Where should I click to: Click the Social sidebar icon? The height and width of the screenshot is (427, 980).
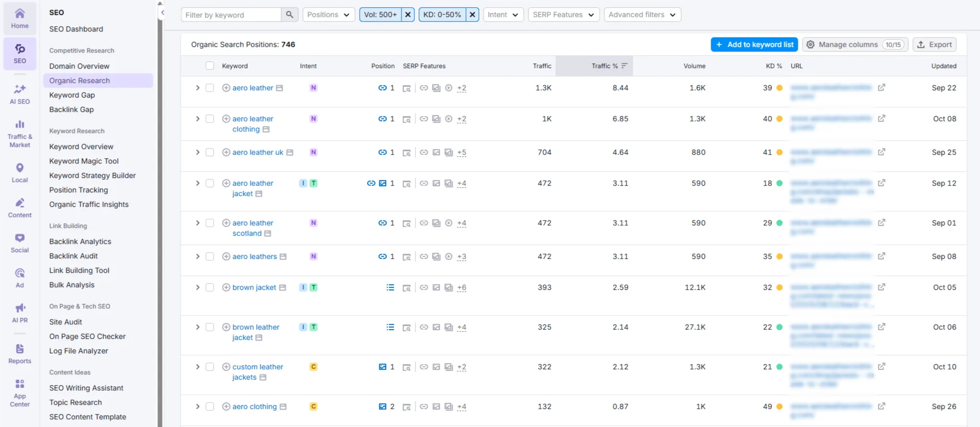[x=20, y=242]
